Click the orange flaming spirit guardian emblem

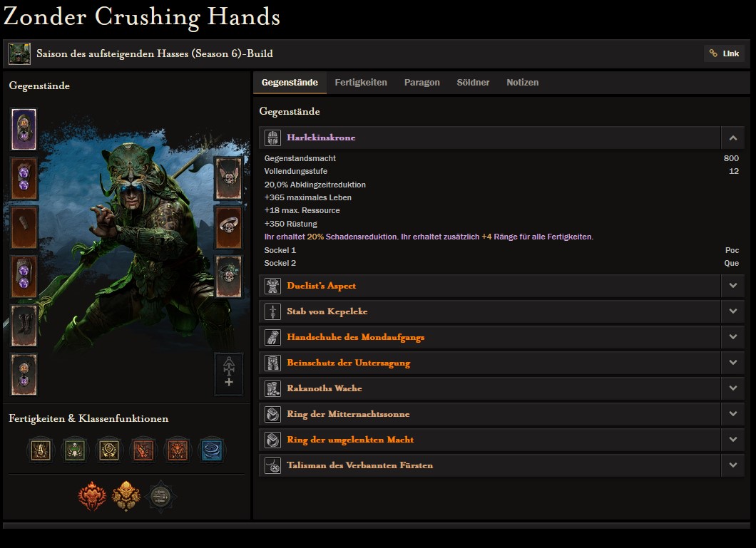[x=92, y=496]
